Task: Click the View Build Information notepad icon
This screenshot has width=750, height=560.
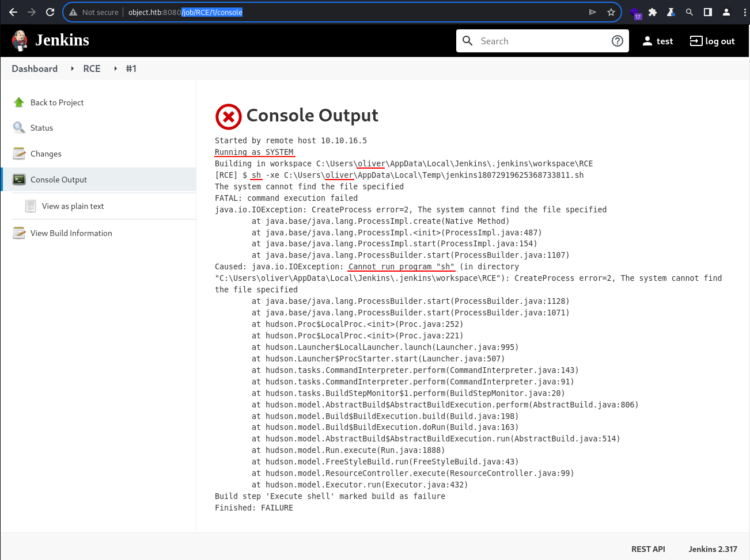Action: click(x=19, y=233)
